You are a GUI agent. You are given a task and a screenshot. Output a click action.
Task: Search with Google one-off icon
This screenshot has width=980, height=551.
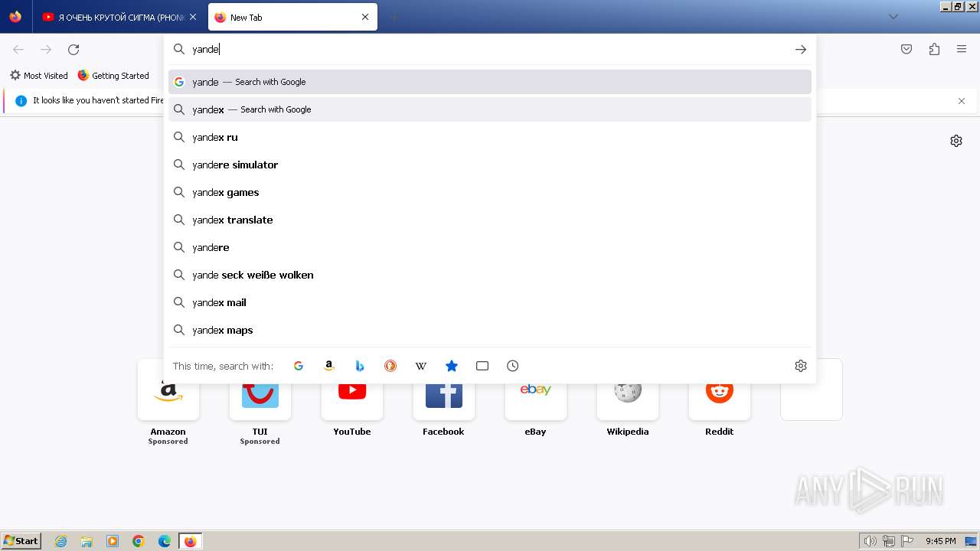(x=299, y=366)
